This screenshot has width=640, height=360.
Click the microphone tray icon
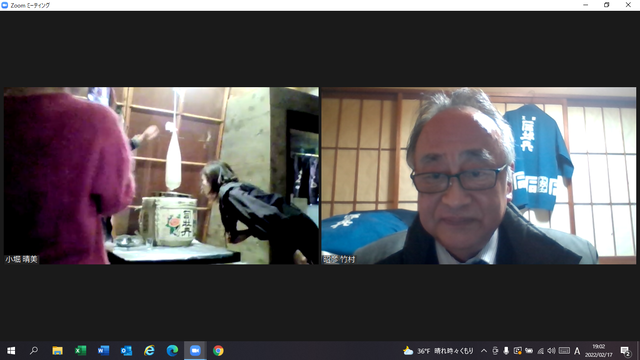click(x=506, y=351)
